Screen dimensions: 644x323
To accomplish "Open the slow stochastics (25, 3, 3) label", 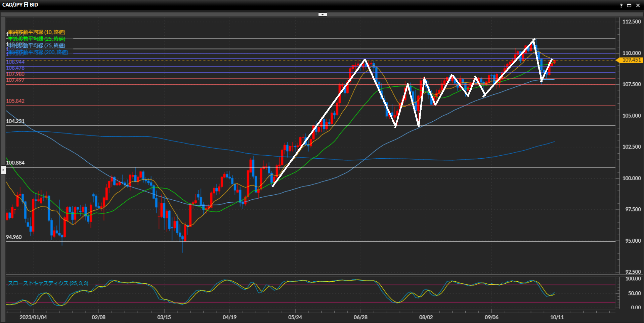I will [48, 283].
